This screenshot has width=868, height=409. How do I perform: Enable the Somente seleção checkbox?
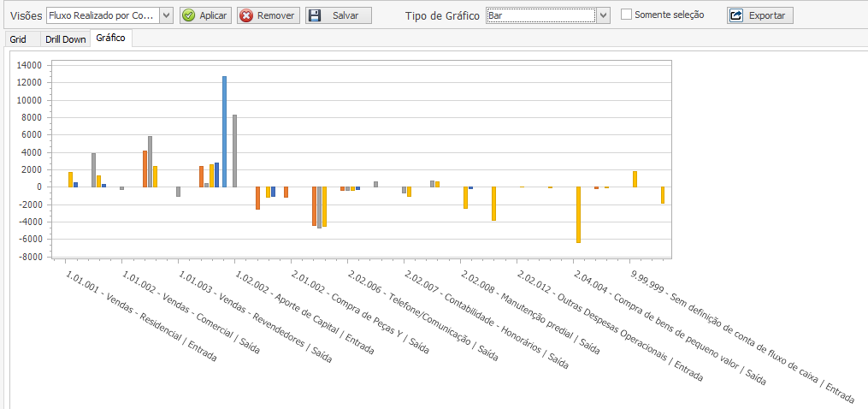tap(627, 15)
